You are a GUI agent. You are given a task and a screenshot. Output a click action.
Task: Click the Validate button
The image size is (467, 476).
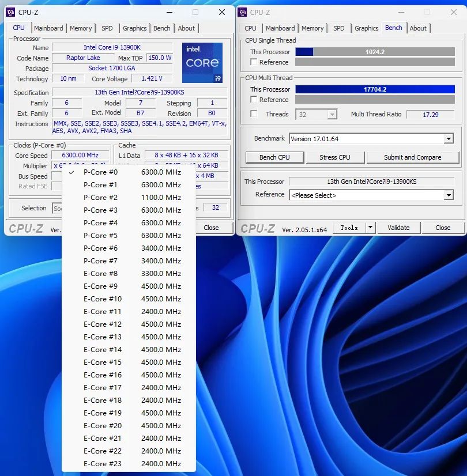tap(398, 228)
